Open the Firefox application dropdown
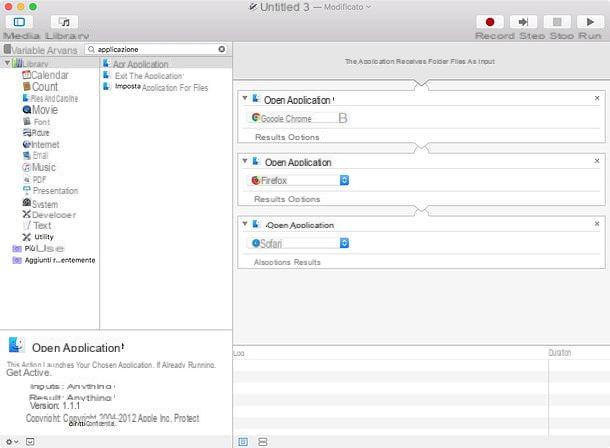This screenshot has width=610, height=448. point(298,180)
